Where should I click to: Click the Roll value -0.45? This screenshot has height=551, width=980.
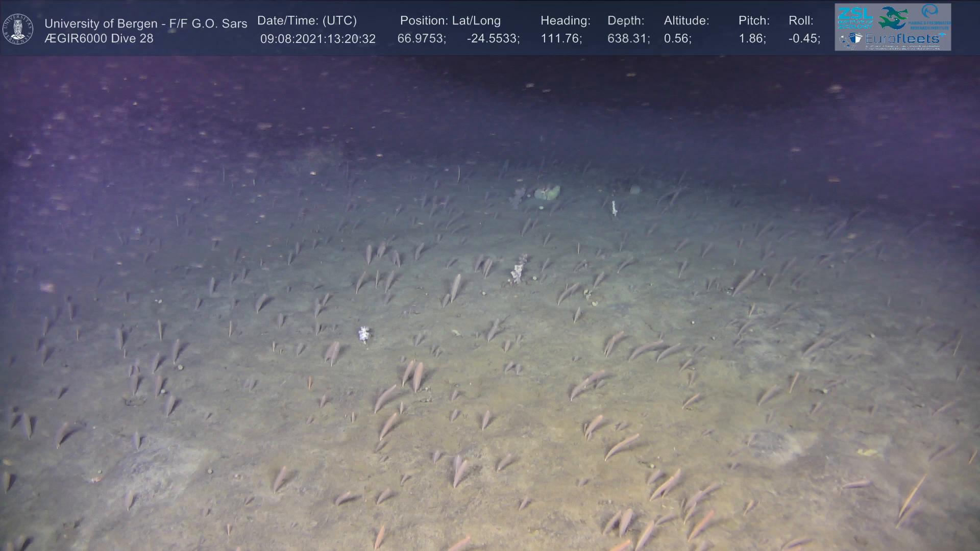coord(804,39)
